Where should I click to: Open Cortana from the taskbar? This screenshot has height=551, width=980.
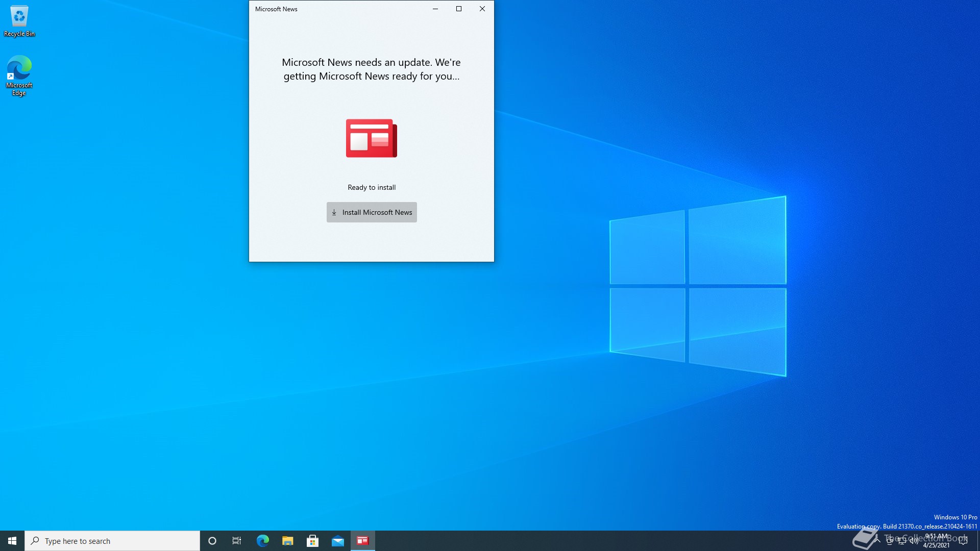pos(212,541)
